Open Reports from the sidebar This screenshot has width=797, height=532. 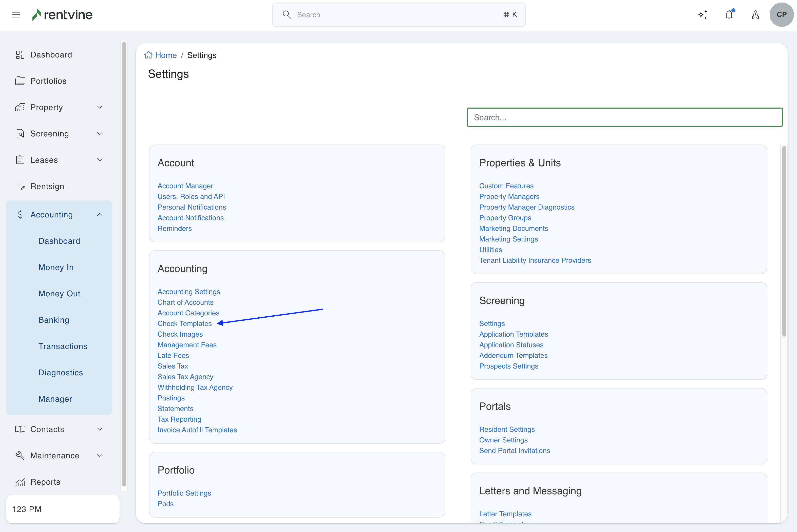point(45,482)
